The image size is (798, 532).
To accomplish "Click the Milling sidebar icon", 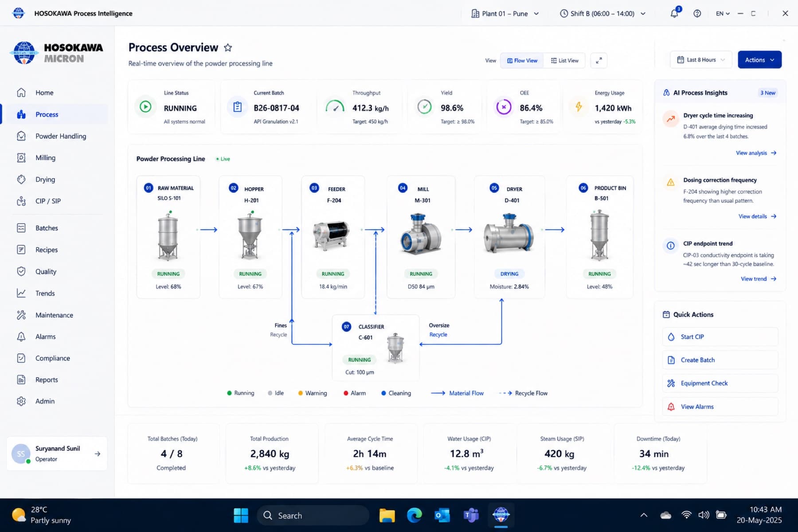I will pyautogui.click(x=21, y=158).
